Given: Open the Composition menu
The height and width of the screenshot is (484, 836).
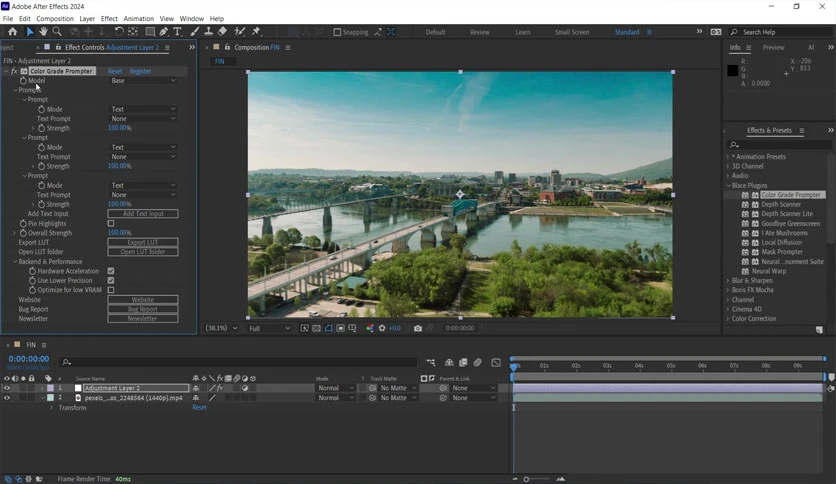Looking at the screenshot, I should pyautogui.click(x=55, y=19).
